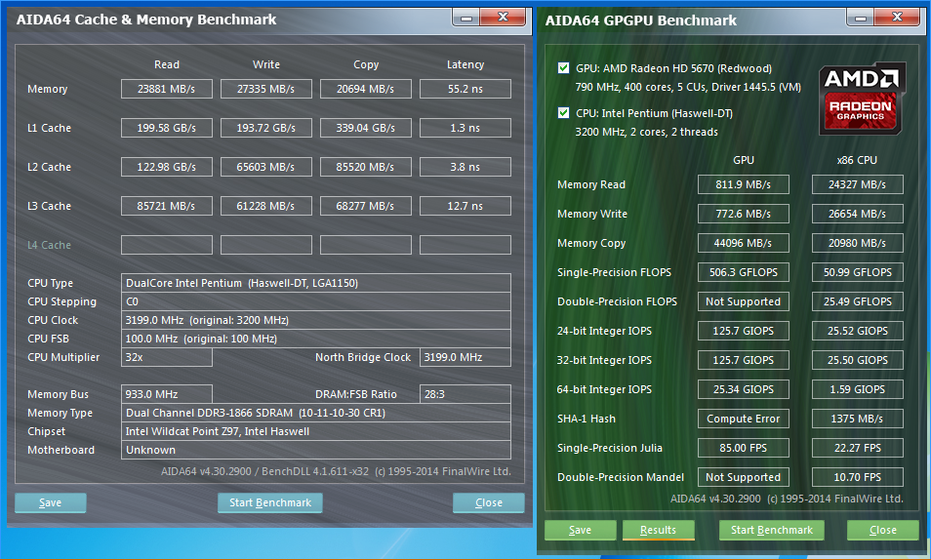Click Motherboard value Unknown

pos(316,450)
